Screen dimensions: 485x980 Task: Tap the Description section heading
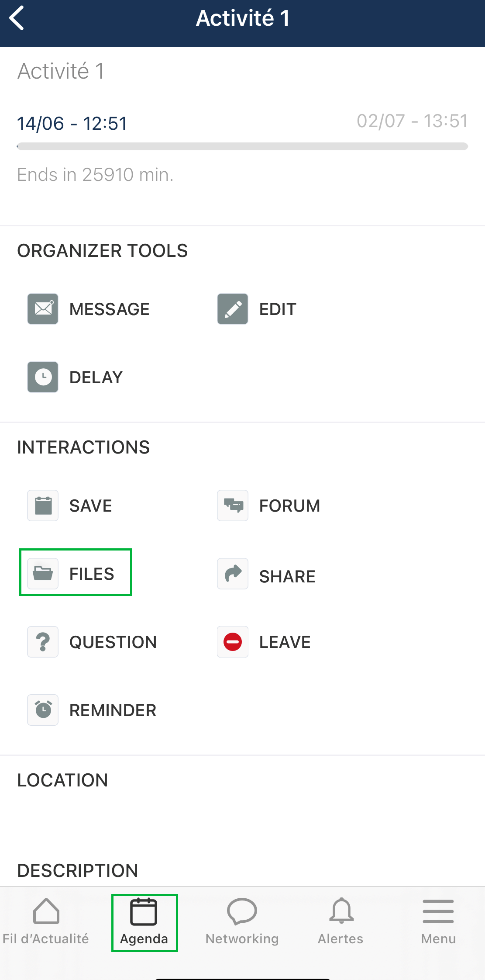pyautogui.click(x=78, y=871)
